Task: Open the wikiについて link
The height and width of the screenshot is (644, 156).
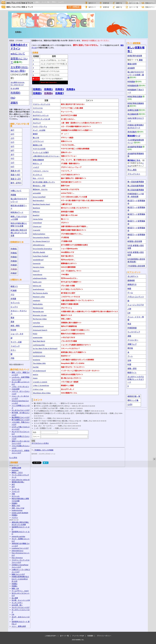Action: pos(18,54)
